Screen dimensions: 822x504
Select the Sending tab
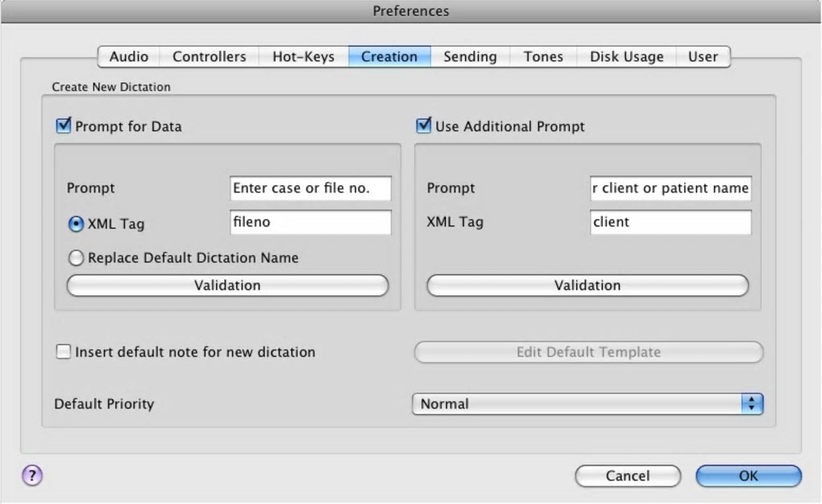(470, 56)
